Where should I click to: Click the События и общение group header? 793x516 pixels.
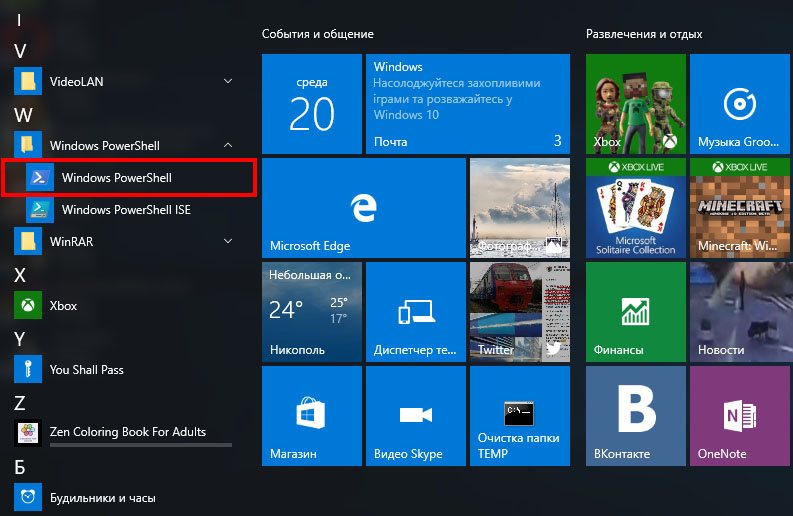pyautogui.click(x=318, y=34)
